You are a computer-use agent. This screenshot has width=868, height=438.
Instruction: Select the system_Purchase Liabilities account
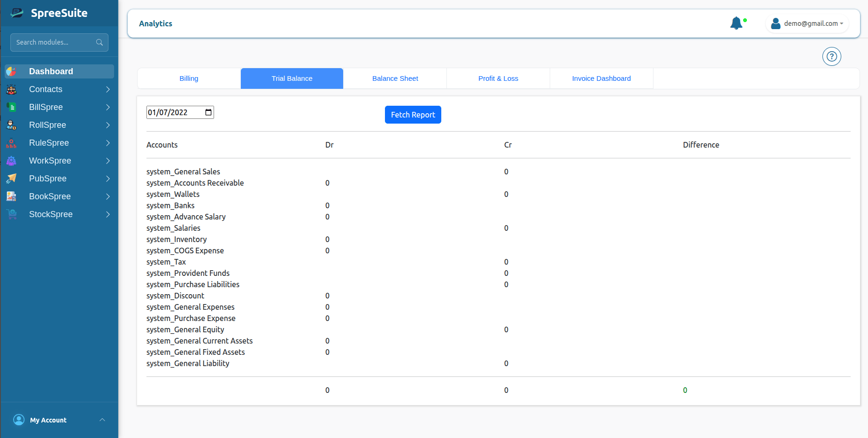tap(193, 284)
